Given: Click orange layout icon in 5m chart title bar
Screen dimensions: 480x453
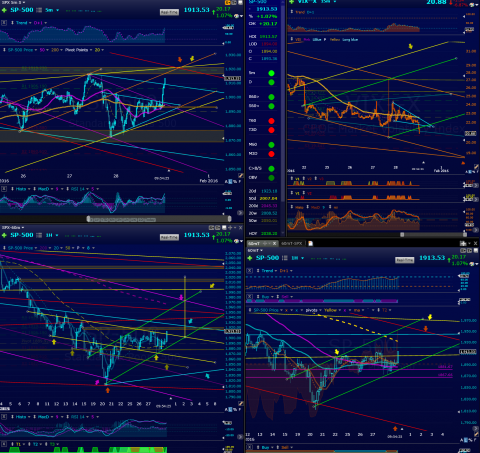Looking at the screenshot, I should pos(228,2).
